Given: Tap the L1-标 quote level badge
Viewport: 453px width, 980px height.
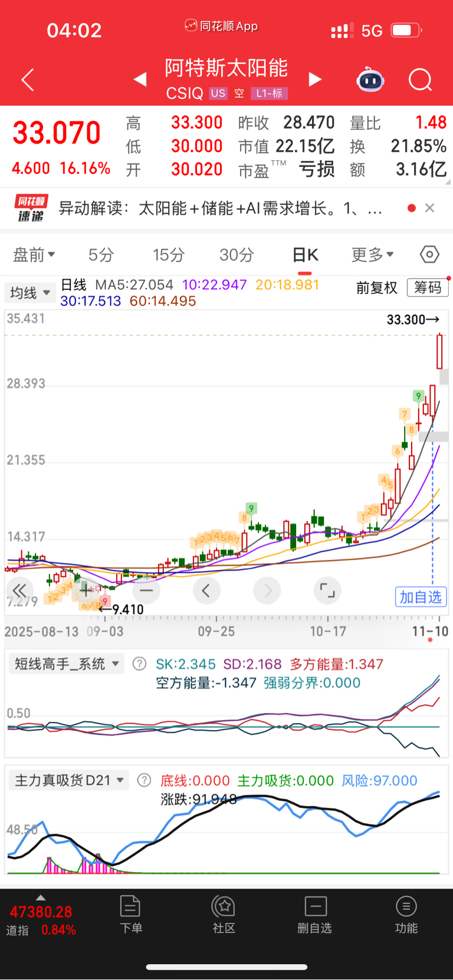Looking at the screenshot, I should (269, 93).
